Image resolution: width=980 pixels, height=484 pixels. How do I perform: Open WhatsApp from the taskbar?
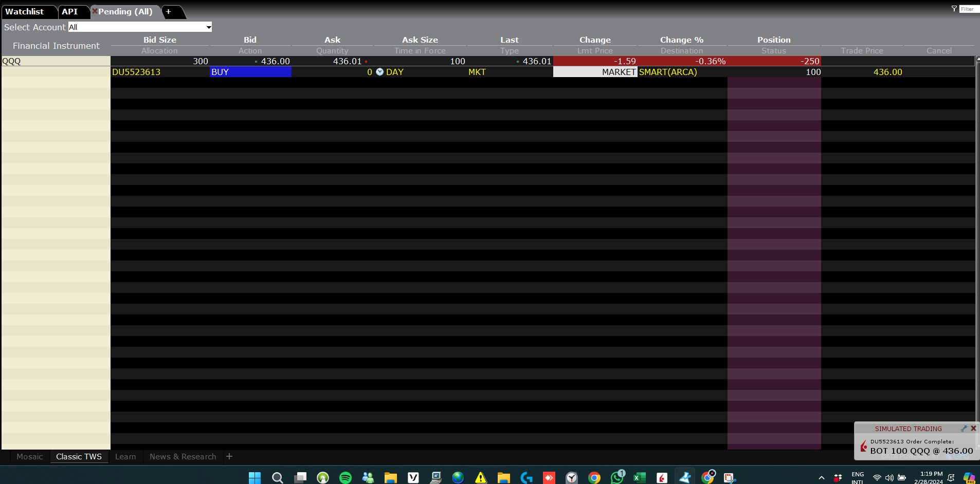point(617,478)
